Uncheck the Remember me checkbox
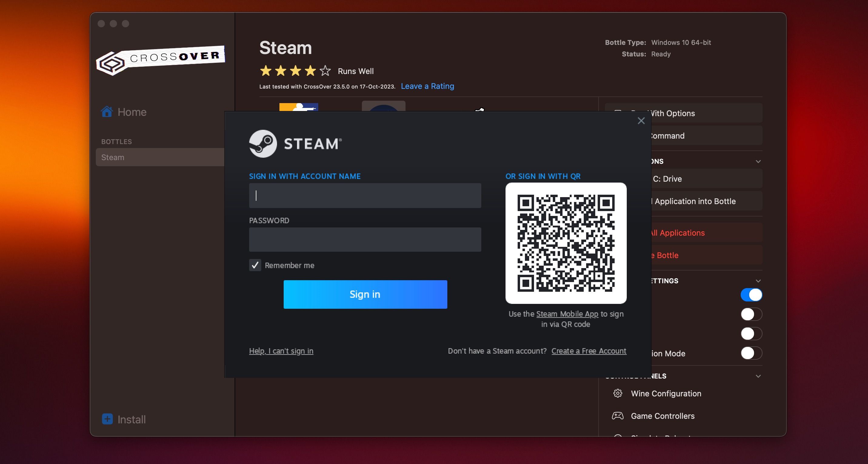This screenshot has height=464, width=868. [255, 265]
